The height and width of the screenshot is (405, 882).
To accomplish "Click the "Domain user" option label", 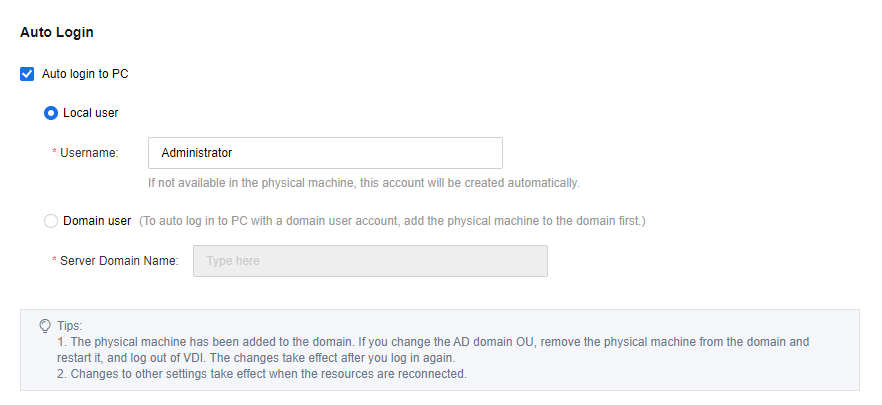I will pyautogui.click(x=97, y=221).
